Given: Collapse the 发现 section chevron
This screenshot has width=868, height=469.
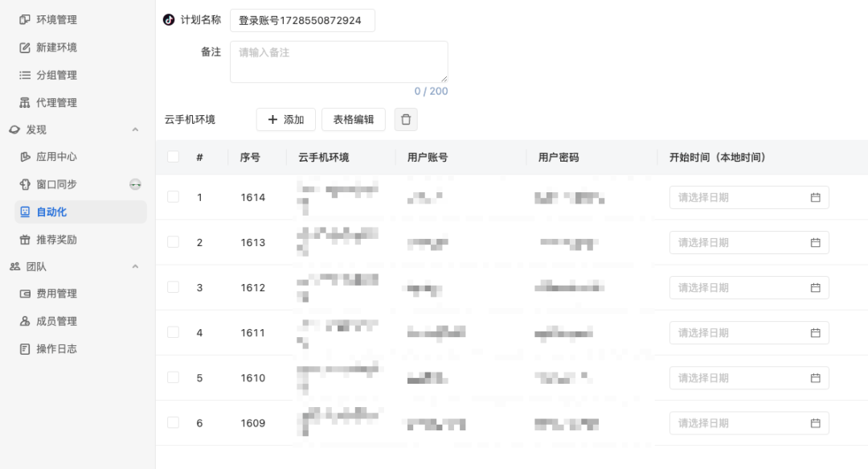Looking at the screenshot, I should tap(135, 130).
